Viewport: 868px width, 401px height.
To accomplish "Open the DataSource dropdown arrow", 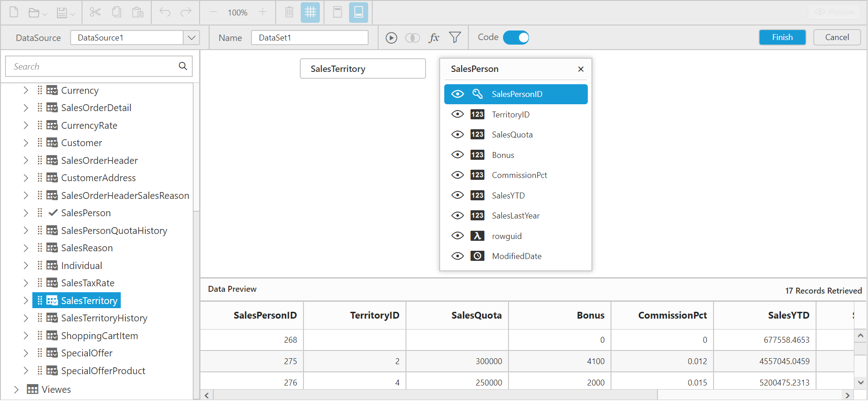I will (x=191, y=38).
